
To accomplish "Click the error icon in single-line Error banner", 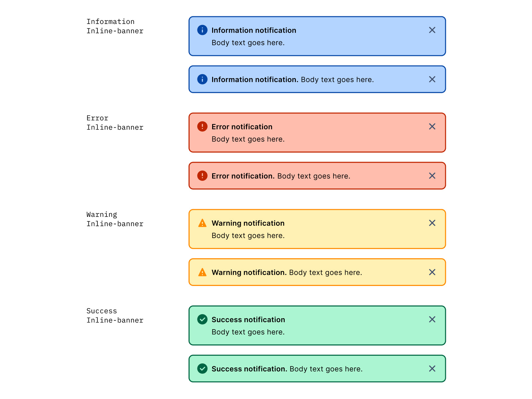I will pos(202,176).
